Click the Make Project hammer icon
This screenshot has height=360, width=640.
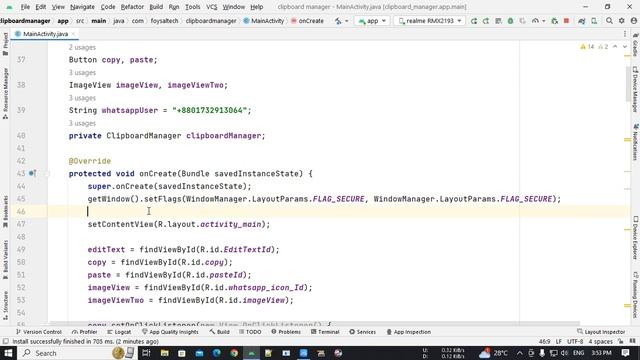tap(338, 21)
